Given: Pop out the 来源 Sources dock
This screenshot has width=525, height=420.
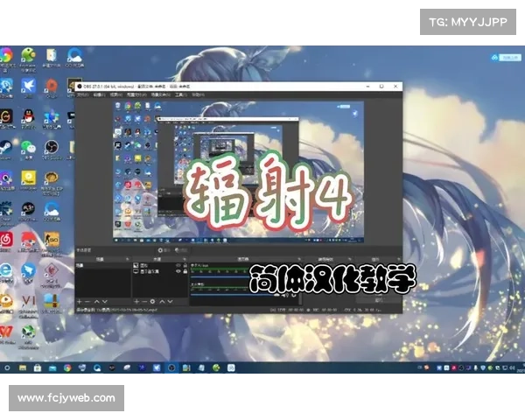Looking at the screenshot, I should pos(185,259).
